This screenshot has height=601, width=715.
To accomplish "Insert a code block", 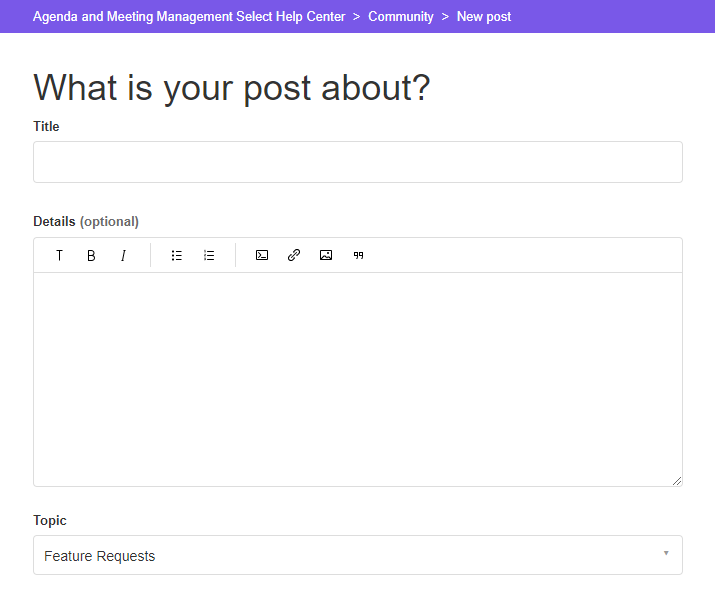I will pyautogui.click(x=262, y=255).
